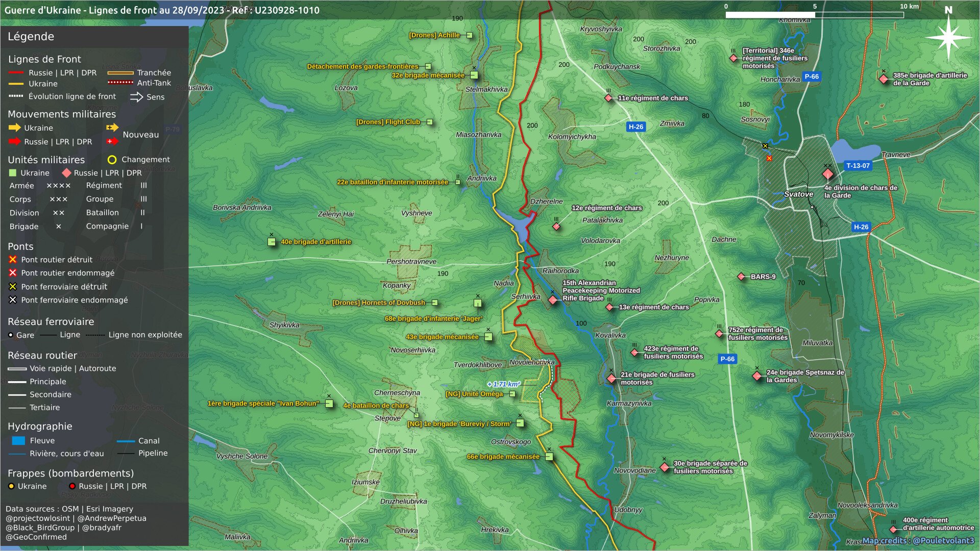Click the 4e division de chars diamond
The image size is (980, 551).
828,174
